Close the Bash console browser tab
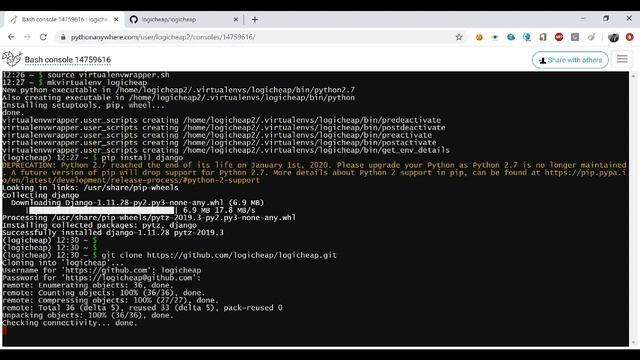The height and width of the screenshot is (360, 640). click(x=116, y=19)
